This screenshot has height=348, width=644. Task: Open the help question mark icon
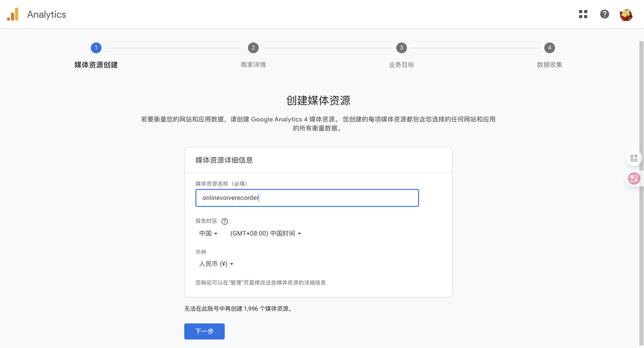[605, 14]
